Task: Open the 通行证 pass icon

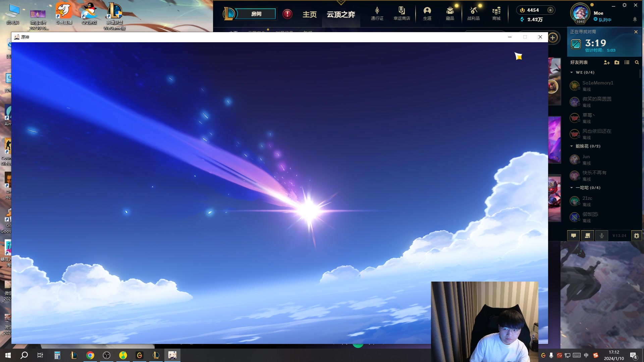Action: (x=377, y=14)
